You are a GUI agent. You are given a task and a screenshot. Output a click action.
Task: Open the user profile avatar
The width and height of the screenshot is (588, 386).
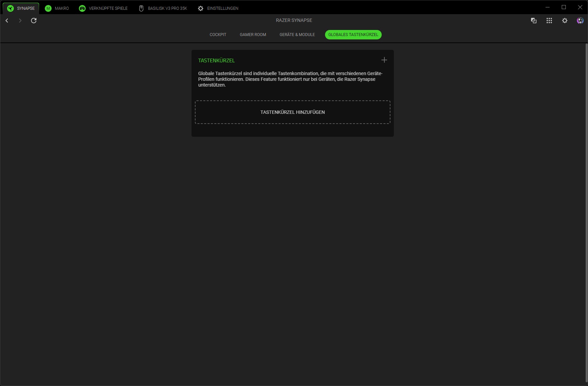click(580, 21)
